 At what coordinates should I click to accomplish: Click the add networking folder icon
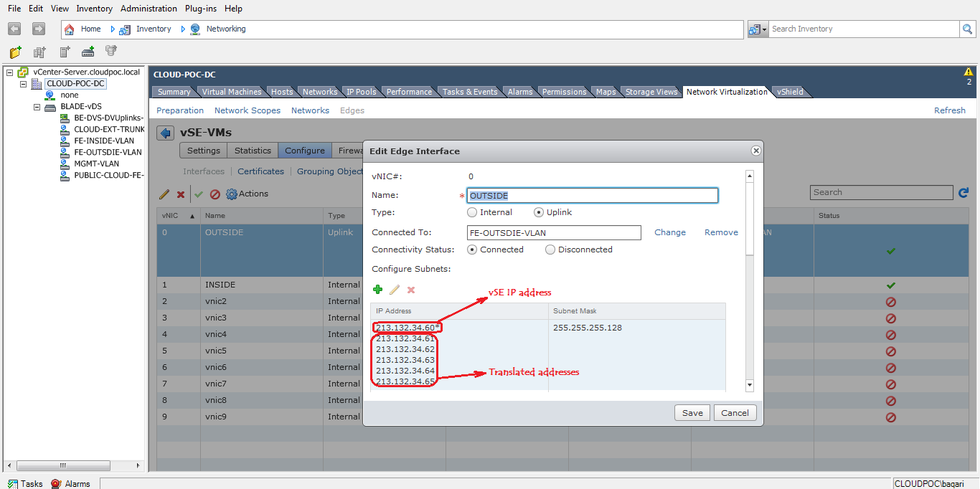pos(14,51)
